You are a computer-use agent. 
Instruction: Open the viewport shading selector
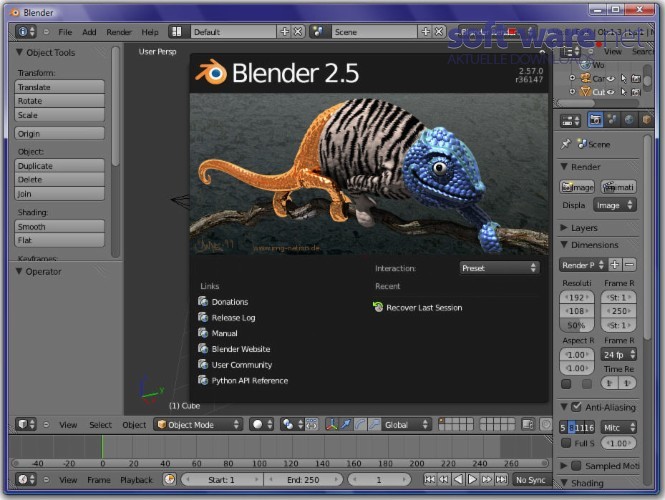tap(262, 425)
